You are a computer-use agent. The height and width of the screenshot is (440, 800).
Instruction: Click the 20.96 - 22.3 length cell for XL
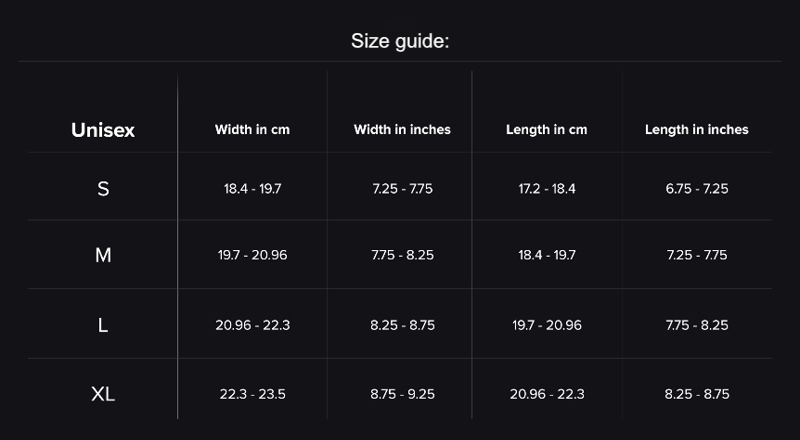(546, 394)
